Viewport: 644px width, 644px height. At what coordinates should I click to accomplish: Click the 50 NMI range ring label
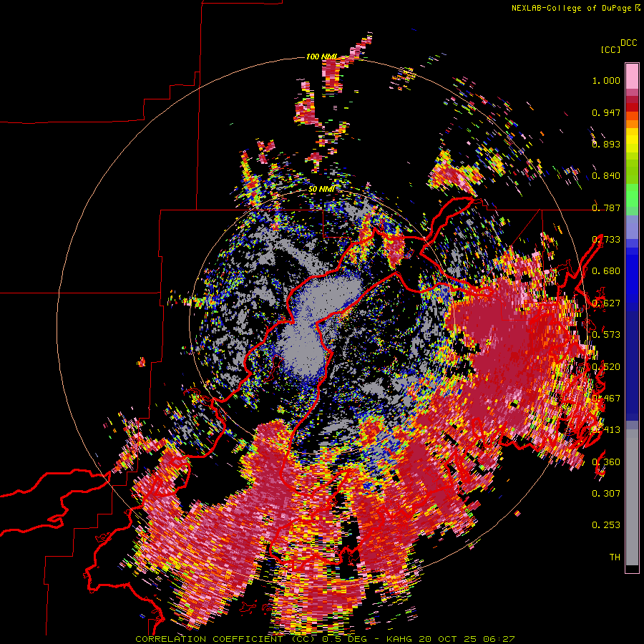tap(321, 189)
